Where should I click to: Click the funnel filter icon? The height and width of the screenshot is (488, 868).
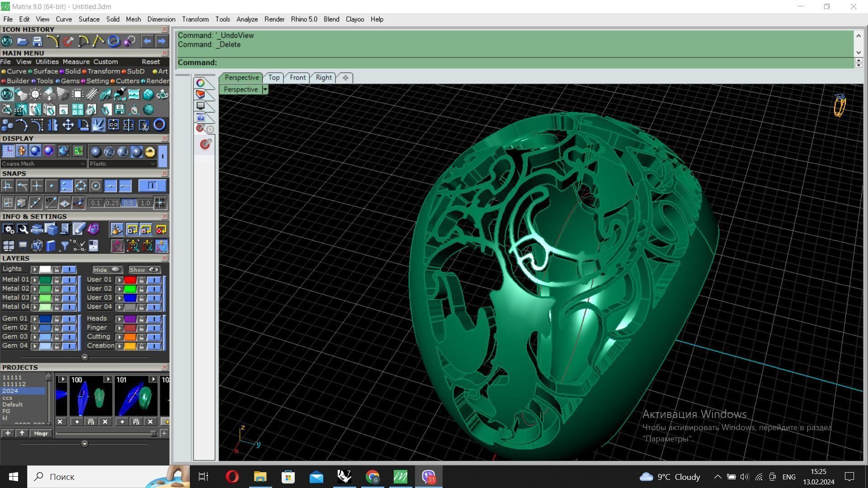tap(65, 246)
